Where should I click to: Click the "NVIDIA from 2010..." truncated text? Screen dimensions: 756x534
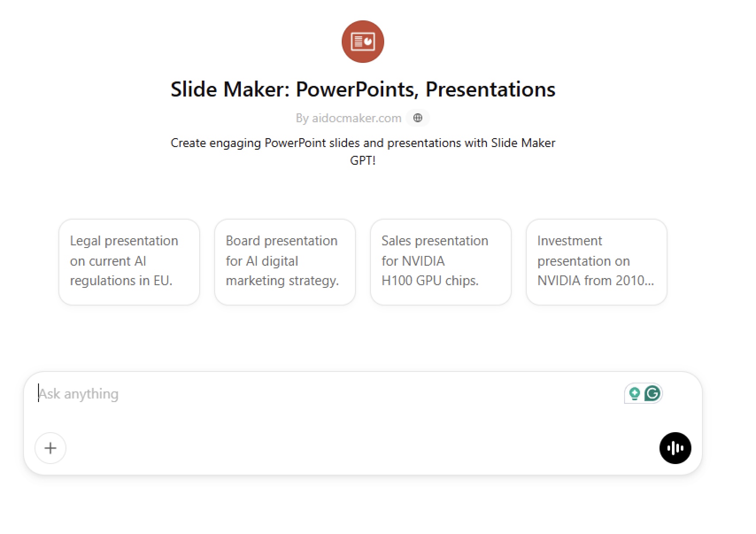[x=595, y=281]
